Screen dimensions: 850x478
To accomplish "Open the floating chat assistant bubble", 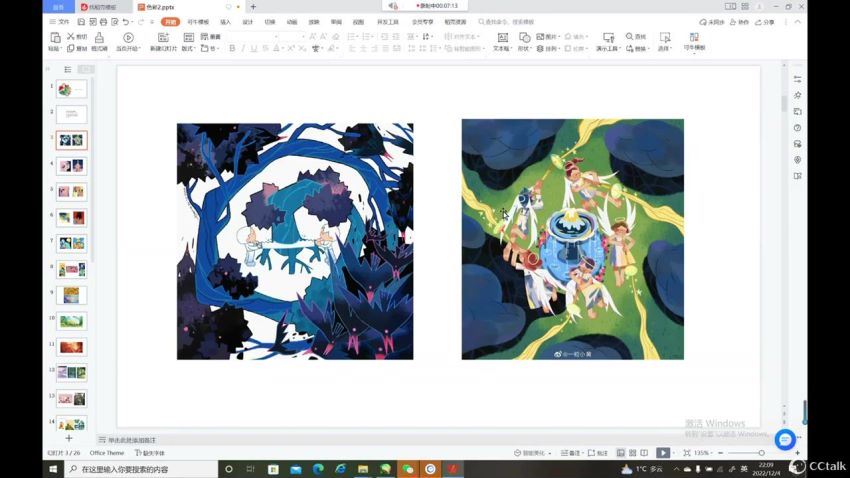I will 784,440.
